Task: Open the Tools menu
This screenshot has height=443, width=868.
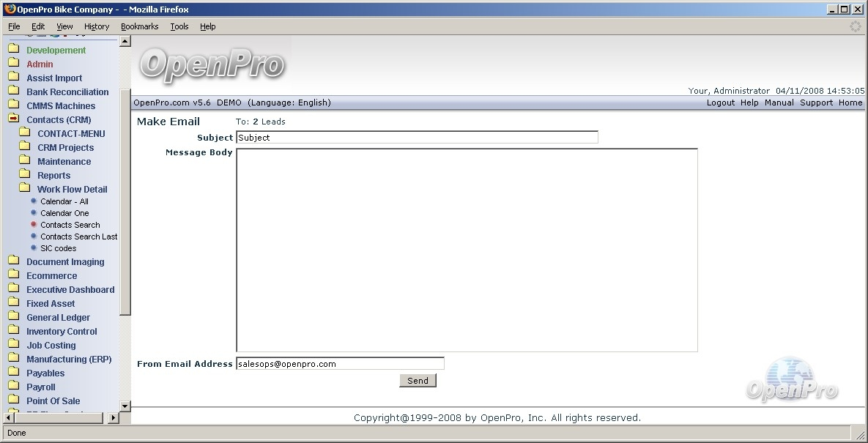Action: (179, 26)
